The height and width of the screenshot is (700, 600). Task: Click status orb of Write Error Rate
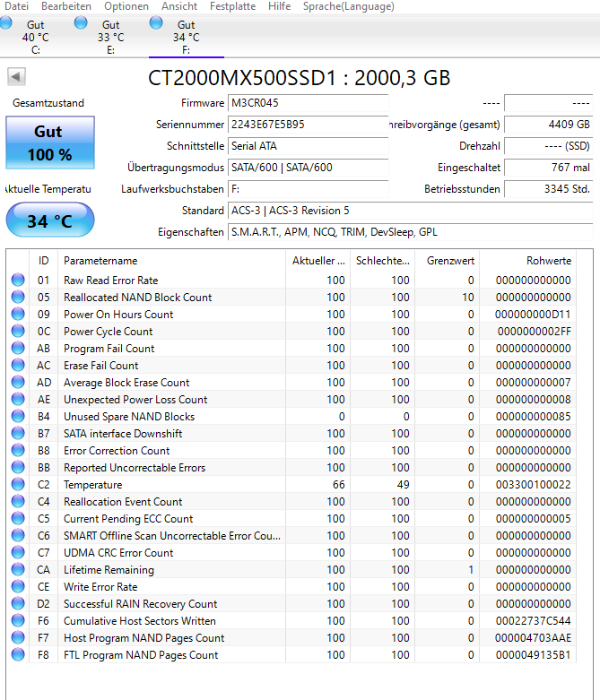[x=18, y=586]
